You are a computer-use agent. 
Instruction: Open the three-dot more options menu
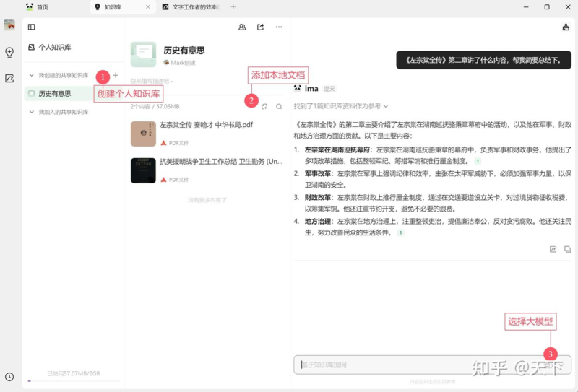279,27
